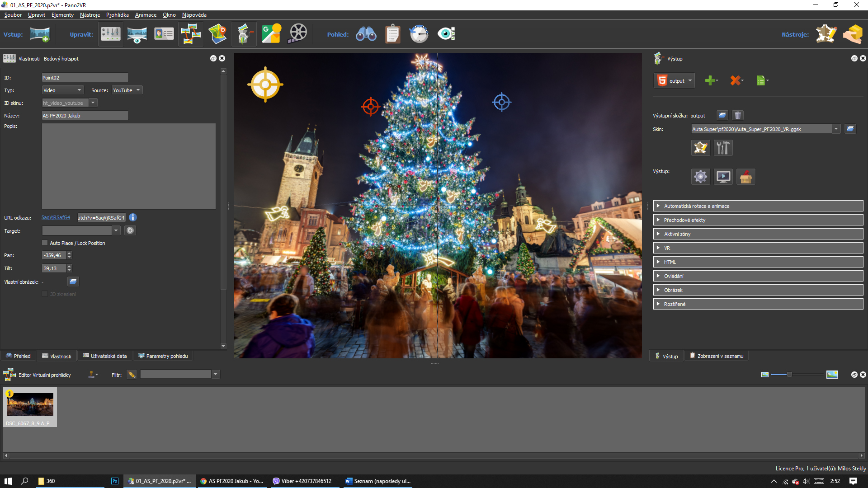
Task: Expand the Ovládání section
Action: click(x=758, y=276)
